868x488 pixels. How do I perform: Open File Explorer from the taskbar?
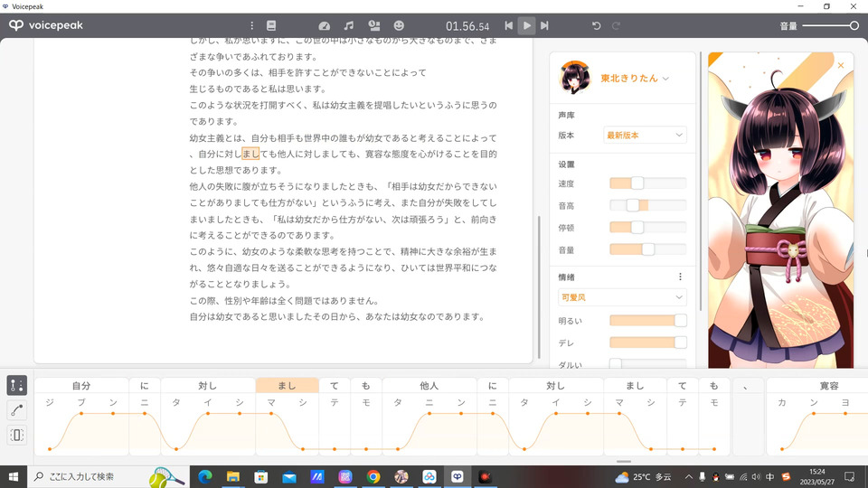pos(233,476)
